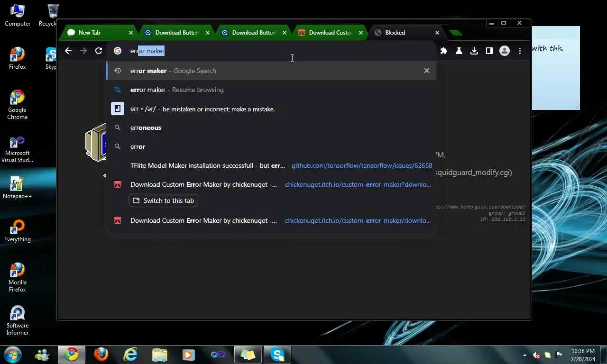Image resolution: width=607 pixels, height=364 pixels.
Task: Open the Computer desktop icon
Action: (x=18, y=15)
